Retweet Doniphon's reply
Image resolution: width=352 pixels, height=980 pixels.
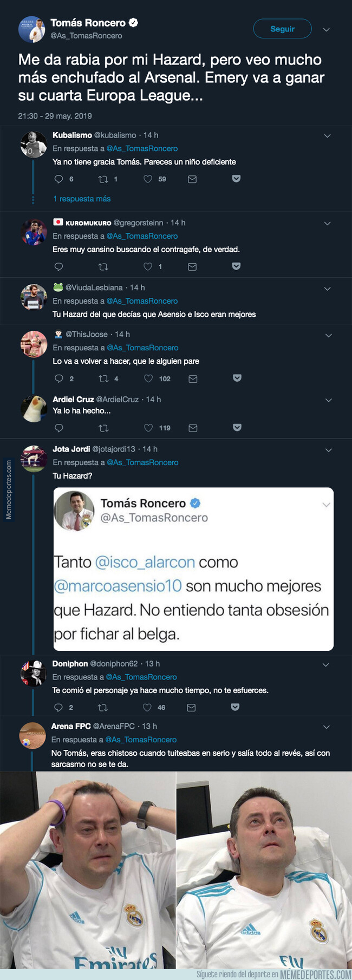(x=103, y=708)
